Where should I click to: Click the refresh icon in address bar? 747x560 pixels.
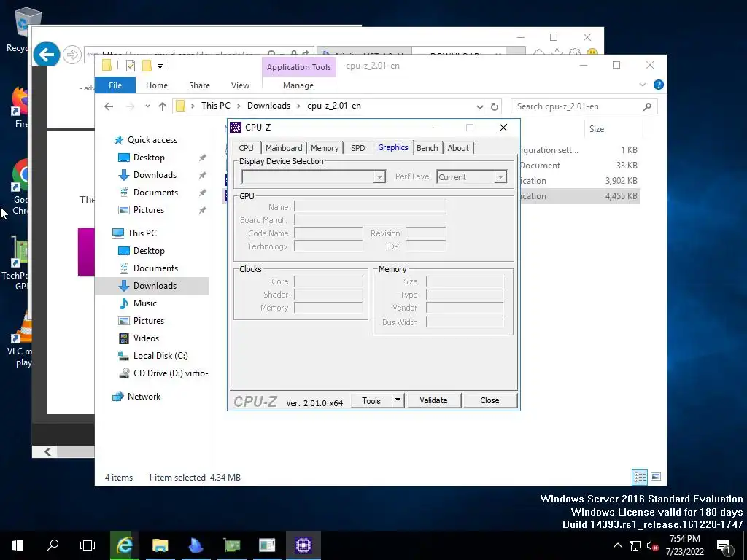pyautogui.click(x=495, y=106)
